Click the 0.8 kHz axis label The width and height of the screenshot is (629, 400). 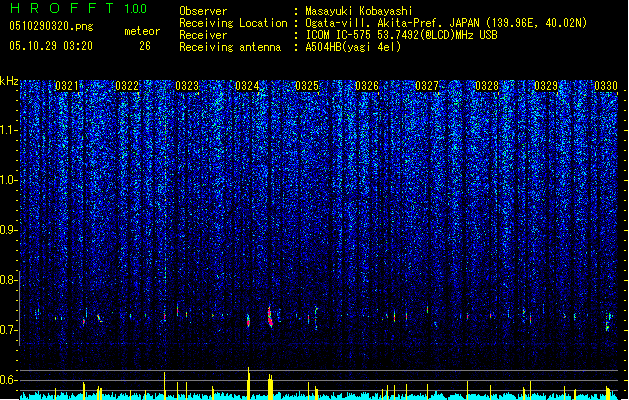pos(9,280)
